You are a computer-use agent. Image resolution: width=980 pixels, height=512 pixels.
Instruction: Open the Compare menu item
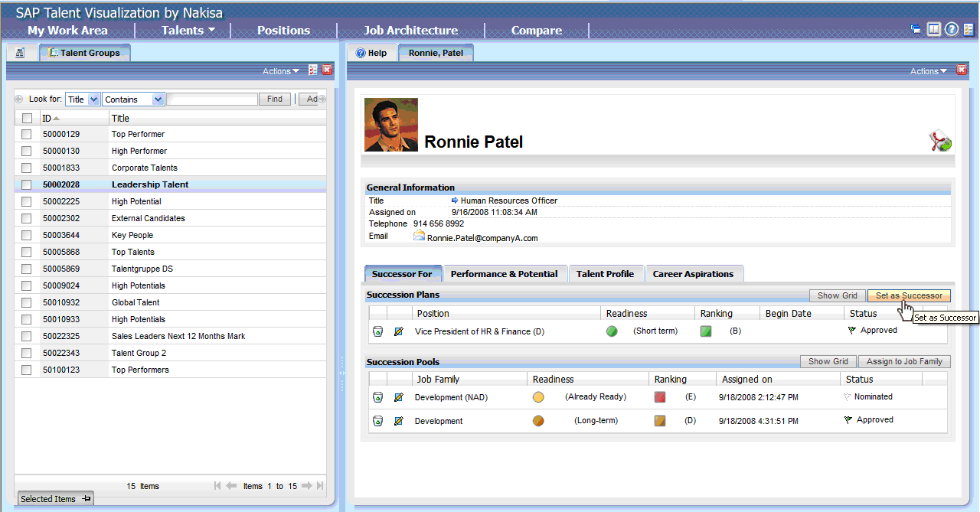[537, 31]
